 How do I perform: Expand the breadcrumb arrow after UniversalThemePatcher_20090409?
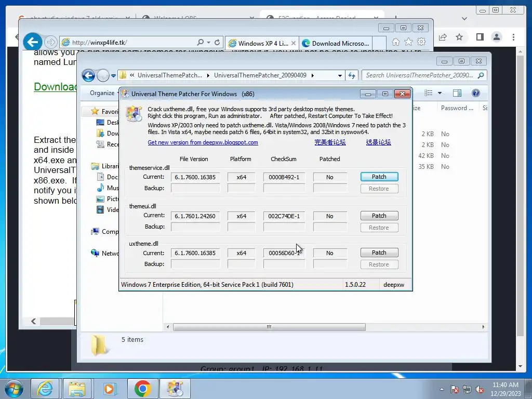(x=312, y=75)
